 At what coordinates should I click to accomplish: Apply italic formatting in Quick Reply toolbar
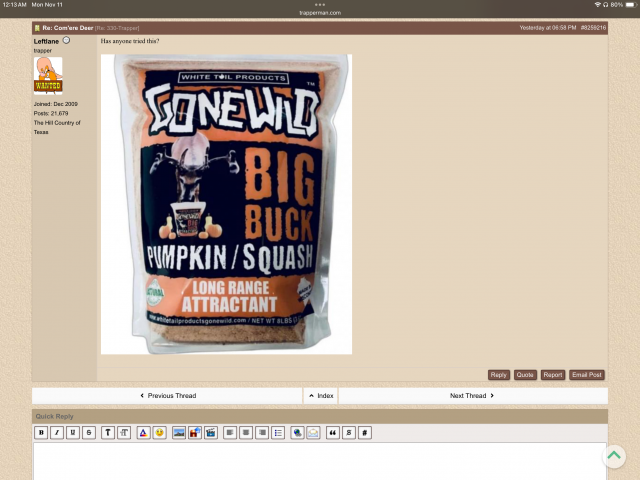pos(57,432)
